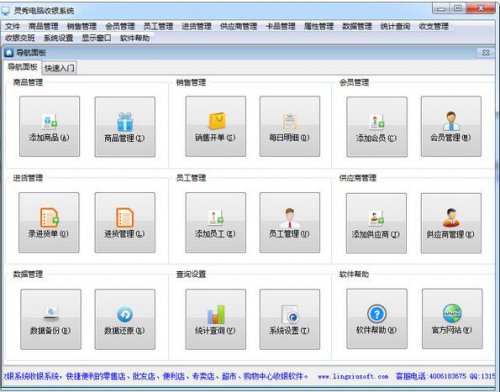The height and width of the screenshot is (392, 500).
Task: Open the 商品管理 menu in menu bar
Action: tap(43, 26)
